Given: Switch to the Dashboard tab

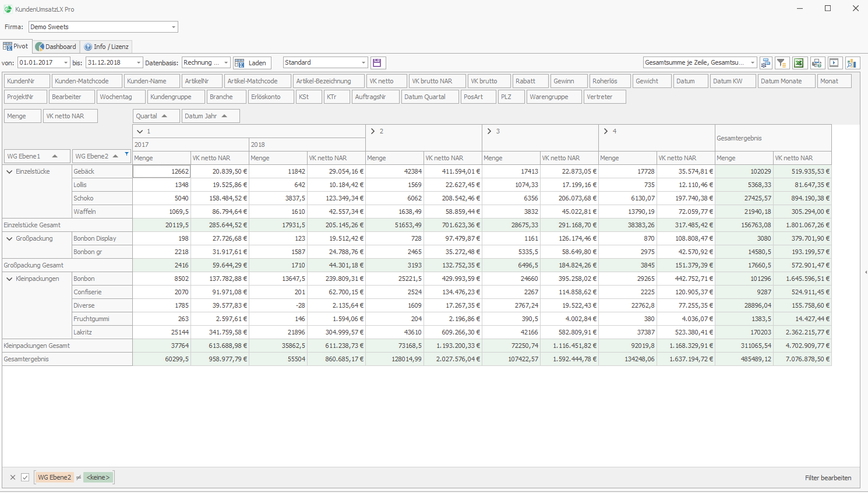Looking at the screenshot, I should coord(56,47).
